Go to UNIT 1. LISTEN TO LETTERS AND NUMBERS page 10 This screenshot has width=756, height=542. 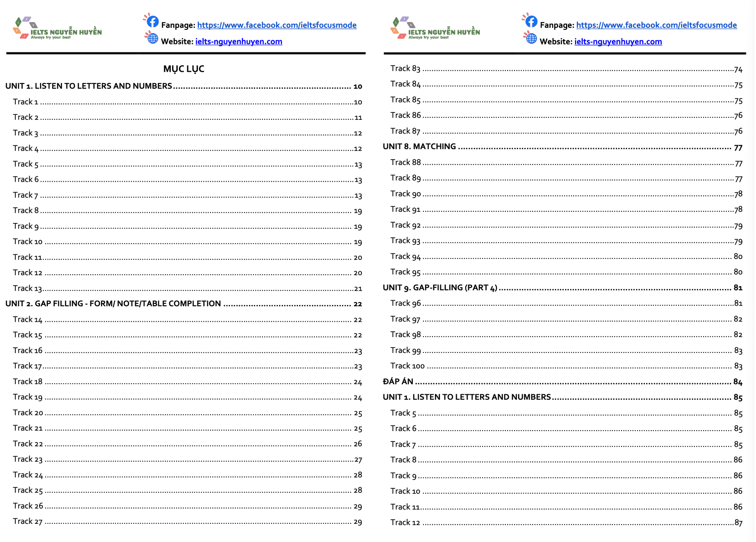tap(184, 86)
